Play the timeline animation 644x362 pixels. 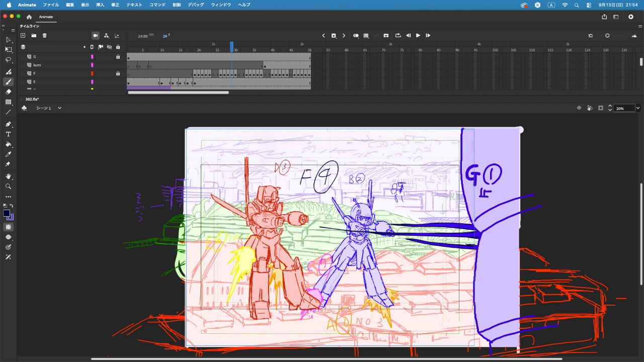[x=418, y=36]
